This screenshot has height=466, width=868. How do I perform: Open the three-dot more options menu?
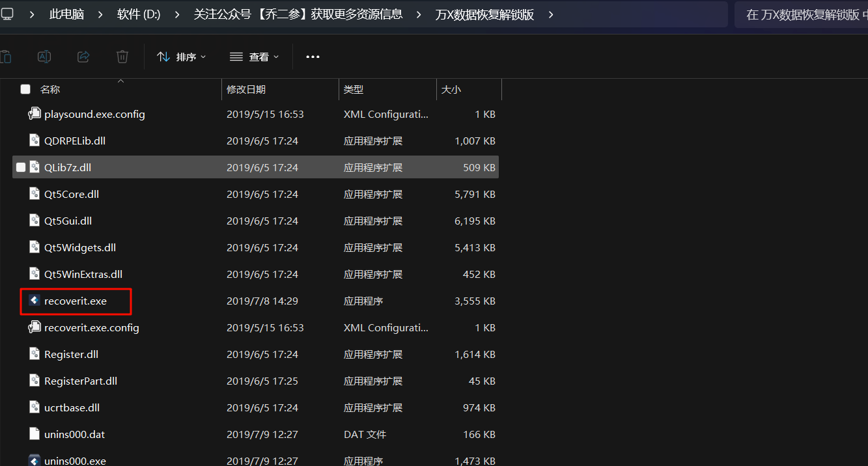pyautogui.click(x=313, y=57)
